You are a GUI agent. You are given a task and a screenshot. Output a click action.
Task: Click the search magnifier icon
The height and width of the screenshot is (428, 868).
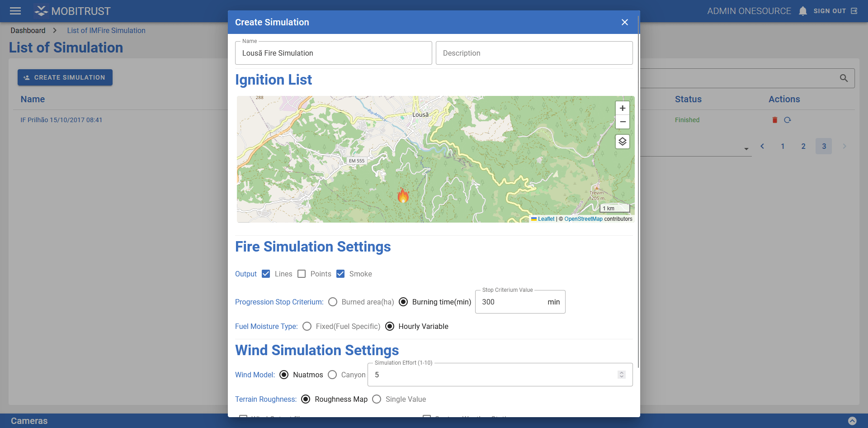(x=844, y=78)
